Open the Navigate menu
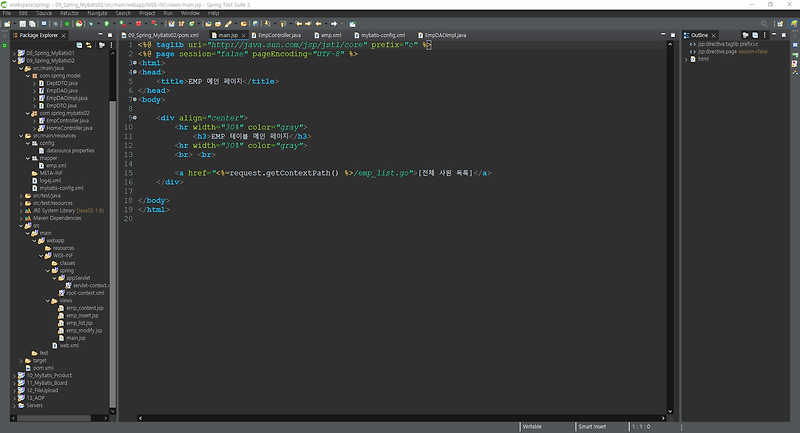This screenshot has width=800, height=433. 97,13
